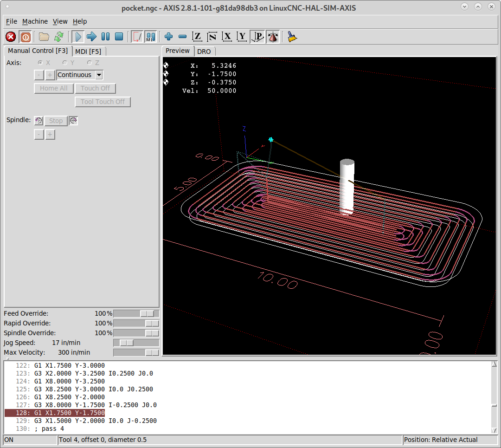Reload current file green arrows icon
The image size is (501, 448).
tap(59, 37)
